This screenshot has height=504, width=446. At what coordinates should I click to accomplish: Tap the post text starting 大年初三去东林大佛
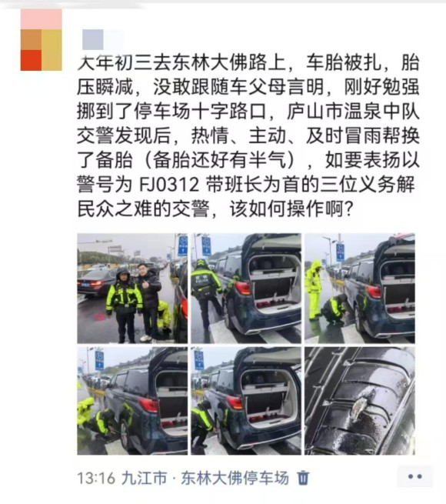tap(248, 135)
